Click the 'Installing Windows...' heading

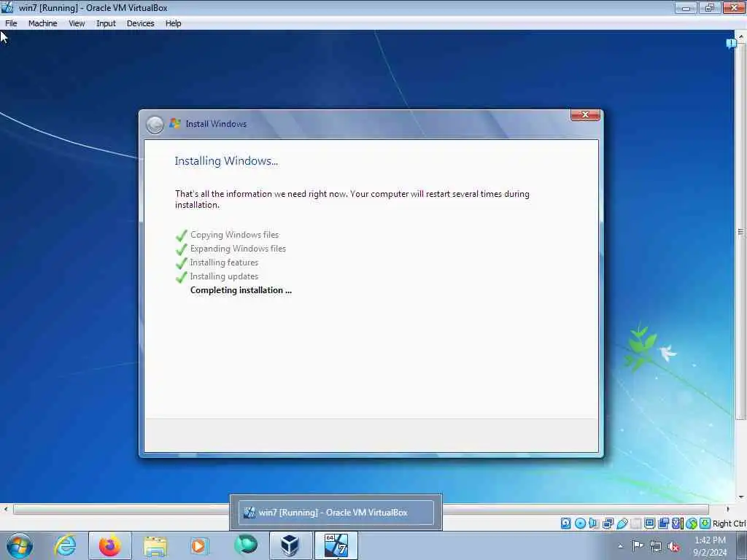(226, 161)
